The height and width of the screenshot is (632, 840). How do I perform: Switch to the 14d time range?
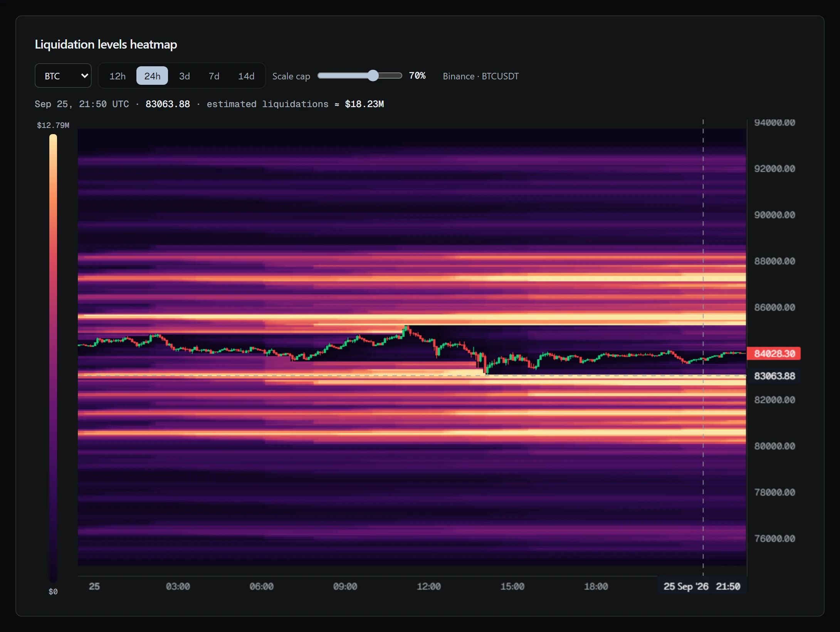[246, 76]
